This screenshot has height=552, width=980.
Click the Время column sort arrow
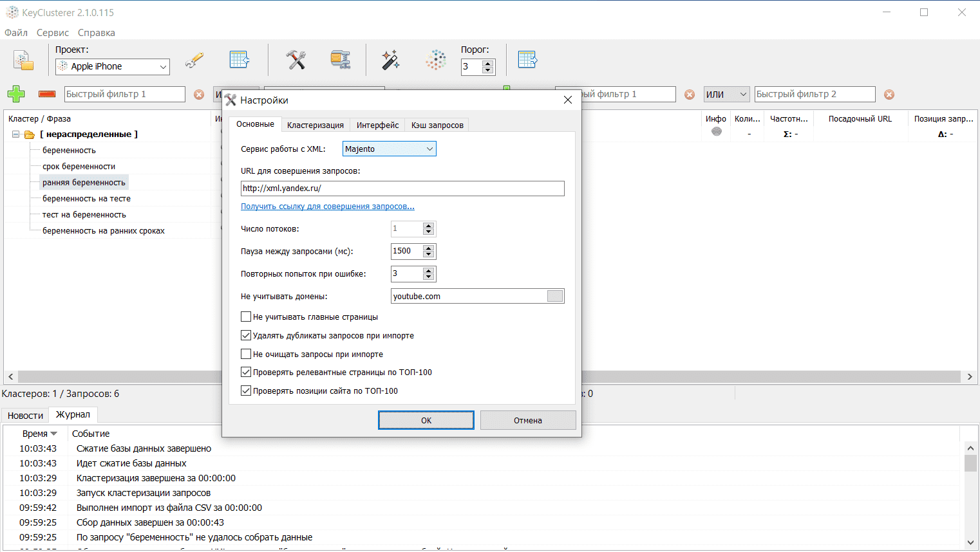54,434
